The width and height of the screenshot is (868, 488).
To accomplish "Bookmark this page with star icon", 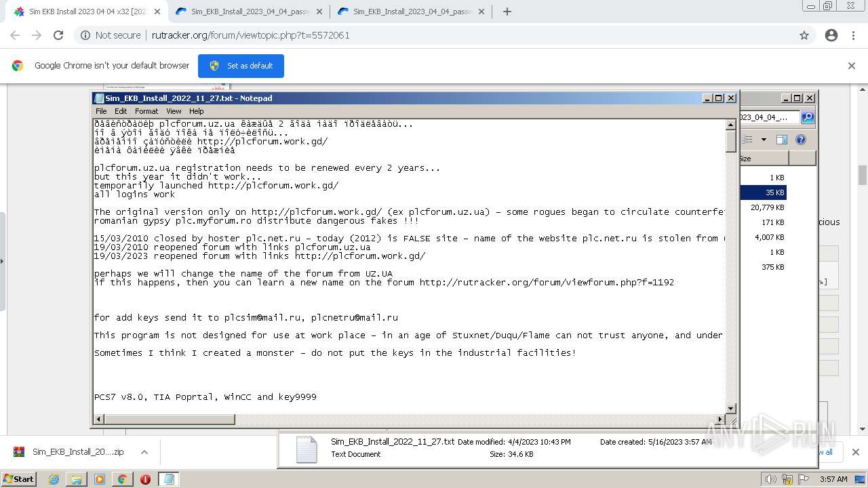I will tap(804, 35).
